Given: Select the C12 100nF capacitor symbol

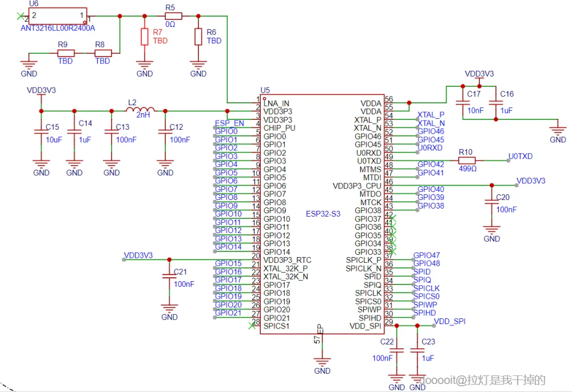Looking at the screenshot, I should point(165,132).
